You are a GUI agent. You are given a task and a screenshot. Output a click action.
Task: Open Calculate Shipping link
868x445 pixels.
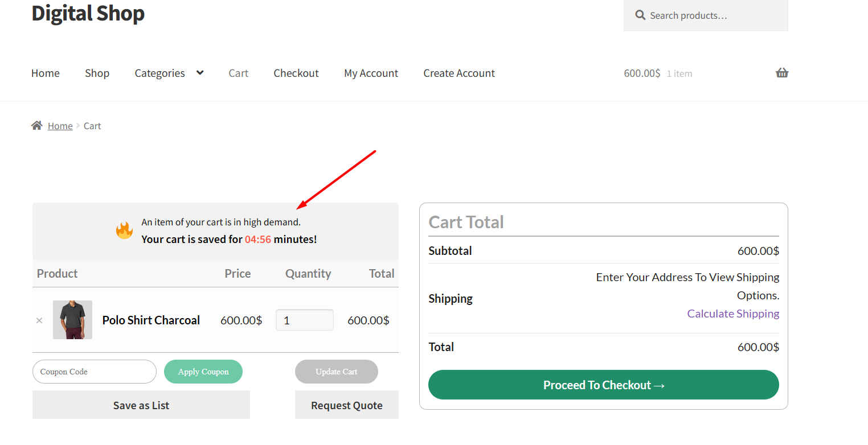pyautogui.click(x=733, y=313)
